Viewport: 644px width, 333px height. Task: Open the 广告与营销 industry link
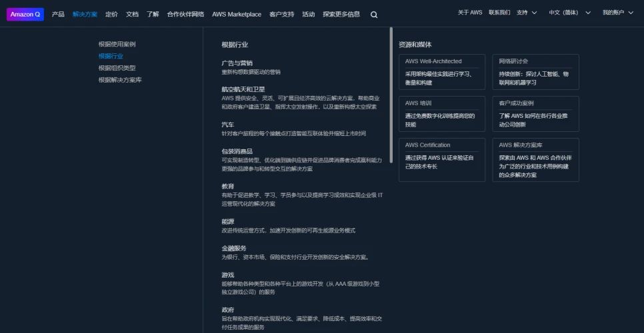click(237, 63)
